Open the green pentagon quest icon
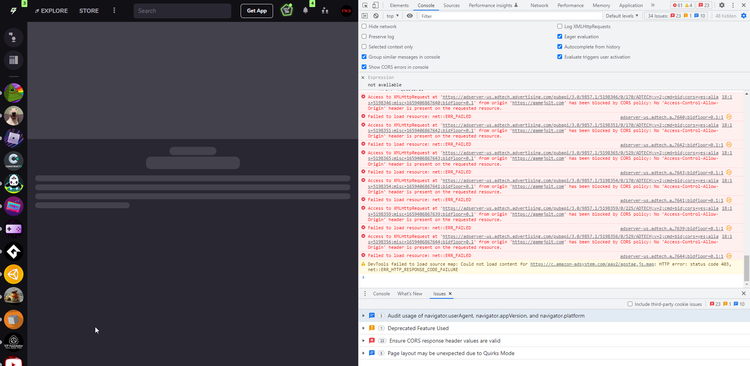This screenshot has width=750, height=366. click(287, 10)
